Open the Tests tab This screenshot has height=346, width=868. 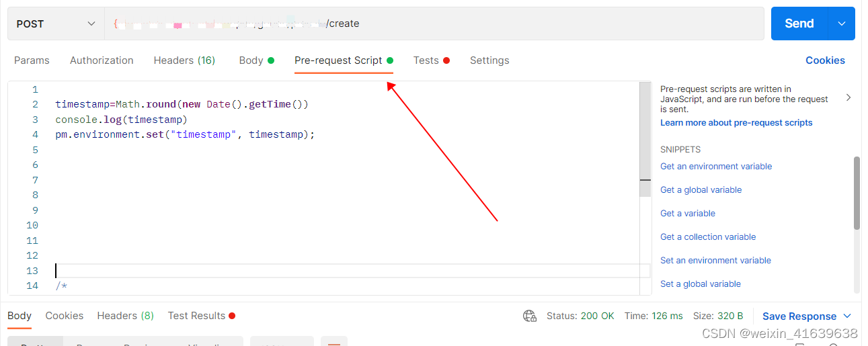(x=431, y=60)
